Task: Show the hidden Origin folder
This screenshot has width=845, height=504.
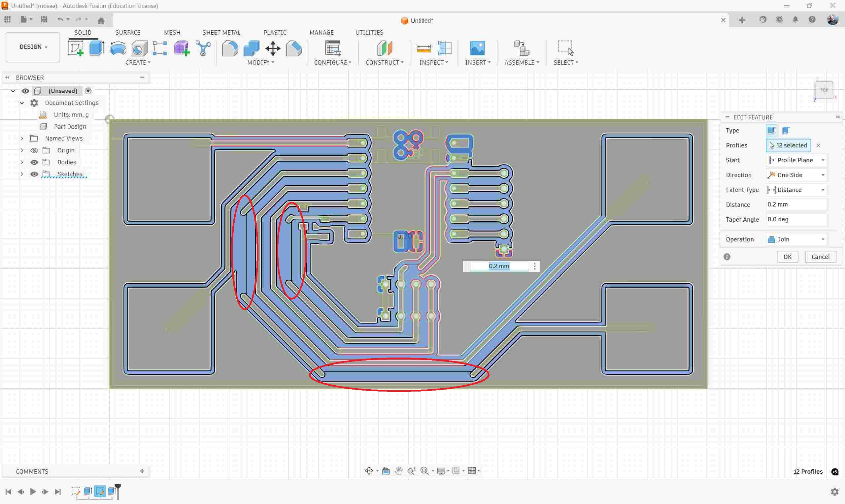Action: 34,150
